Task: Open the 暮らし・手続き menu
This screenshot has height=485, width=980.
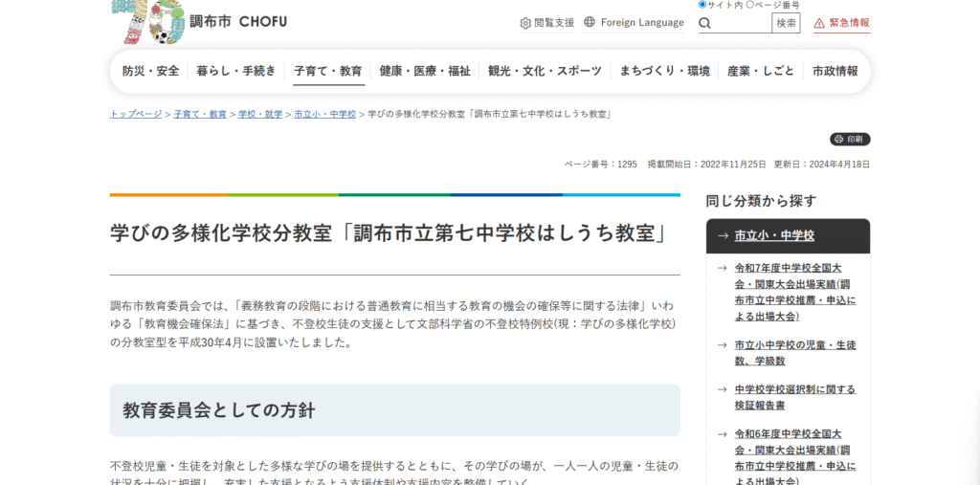Action: tap(236, 71)
